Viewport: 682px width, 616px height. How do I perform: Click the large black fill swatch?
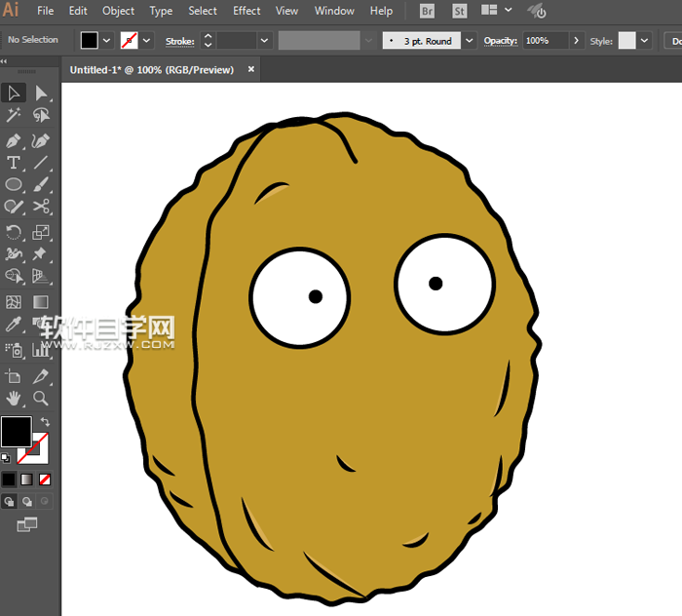16,431
